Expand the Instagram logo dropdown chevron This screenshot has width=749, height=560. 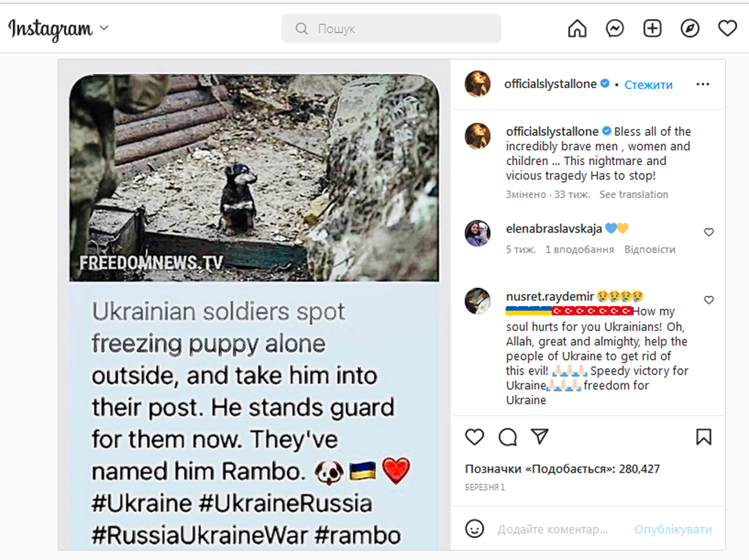(104, 28)
